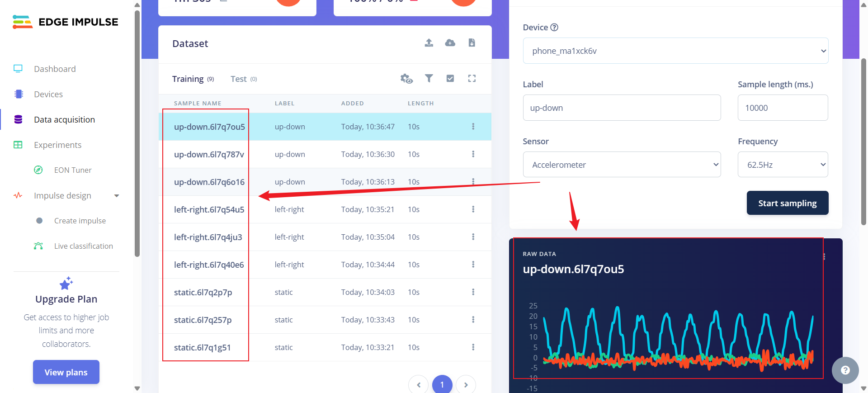Click the Device help question-mark icon
The image size is (868, 393).
pos(554,27)
